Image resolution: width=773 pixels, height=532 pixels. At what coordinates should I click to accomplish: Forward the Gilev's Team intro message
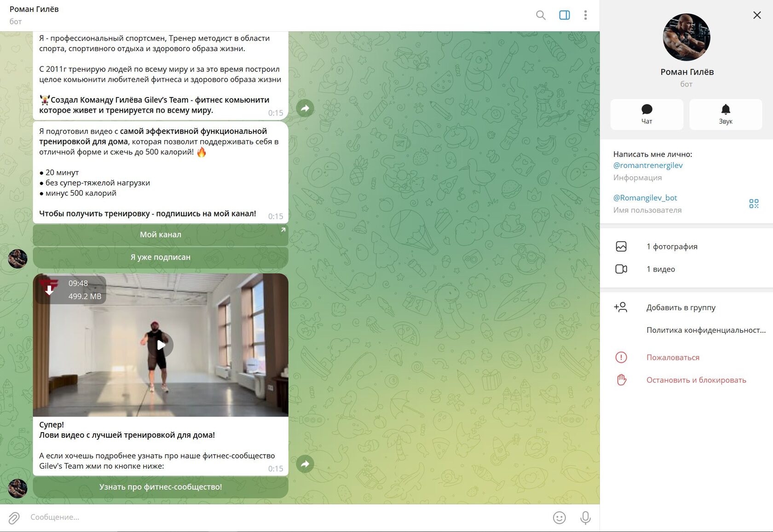(305, 109)
